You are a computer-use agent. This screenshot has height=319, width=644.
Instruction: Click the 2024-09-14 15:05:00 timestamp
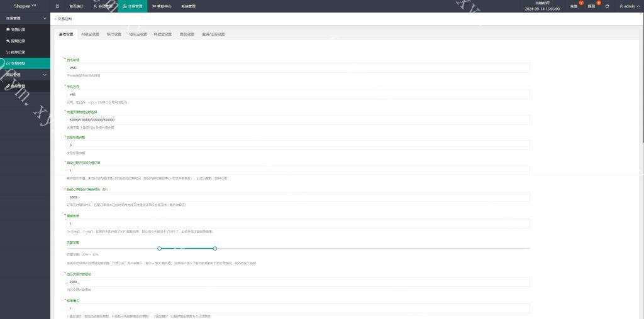click(x=542, y=9)
